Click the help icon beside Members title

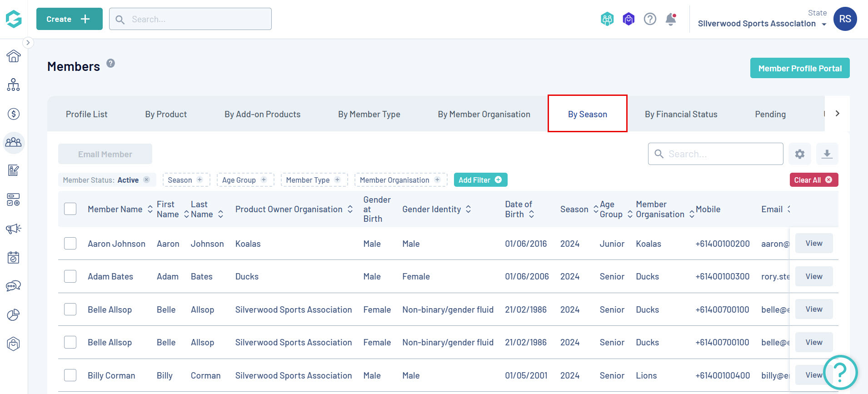(111, 63)
